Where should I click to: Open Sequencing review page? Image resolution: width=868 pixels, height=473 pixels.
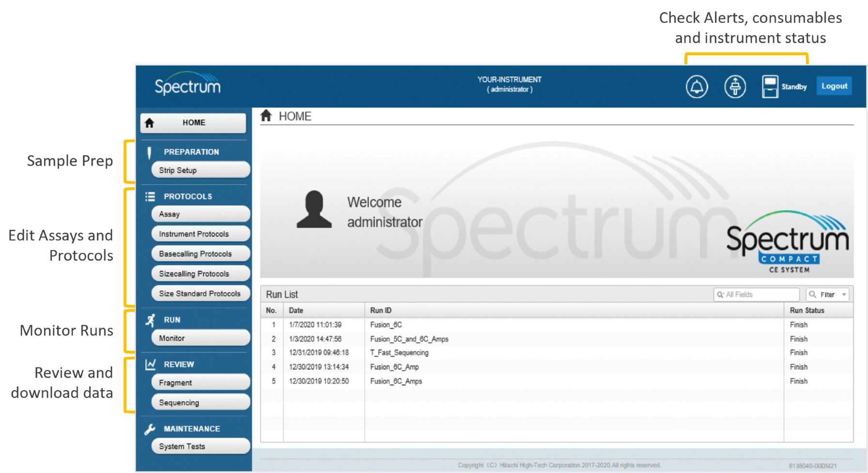tap(201, 403)
